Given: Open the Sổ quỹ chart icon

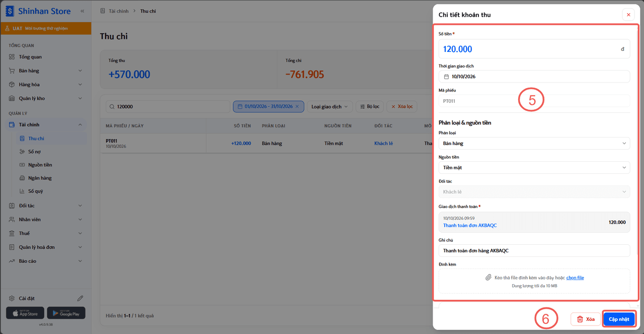Looking at the screenshot, I should click(22, 191).
